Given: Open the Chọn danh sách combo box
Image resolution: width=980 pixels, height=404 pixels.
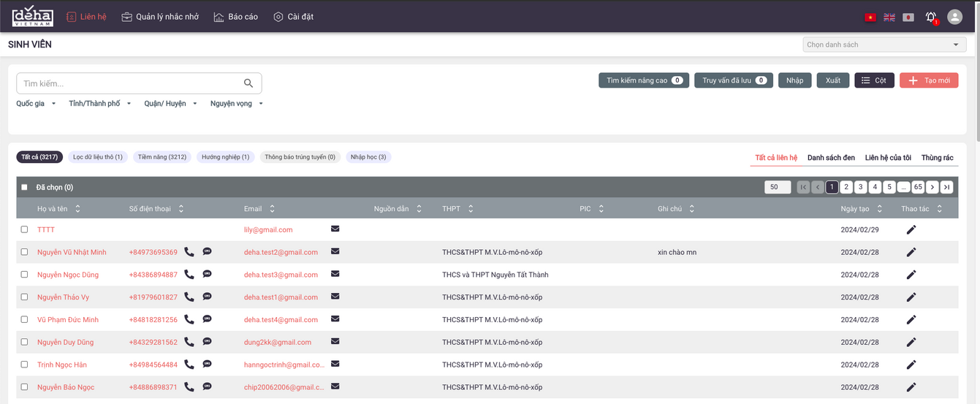Looking at the screenshot, I should [884, 45].
